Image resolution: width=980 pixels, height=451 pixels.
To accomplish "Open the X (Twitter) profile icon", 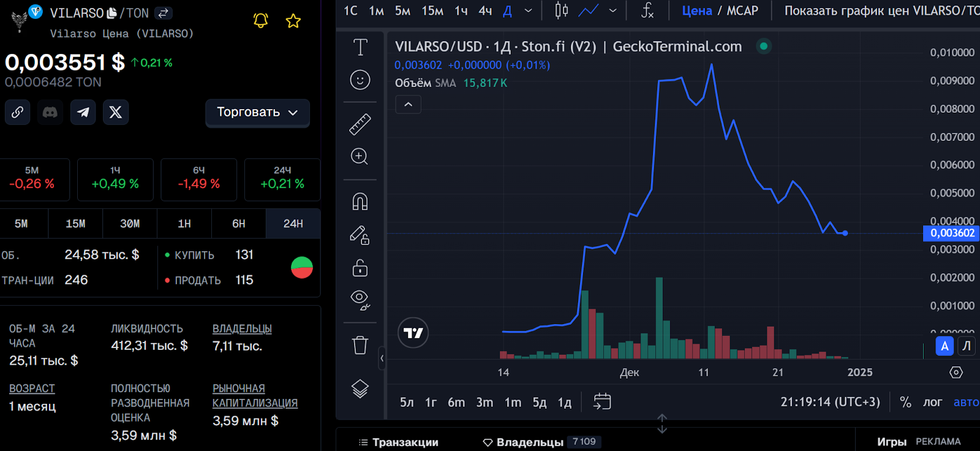I will point(116,112).
